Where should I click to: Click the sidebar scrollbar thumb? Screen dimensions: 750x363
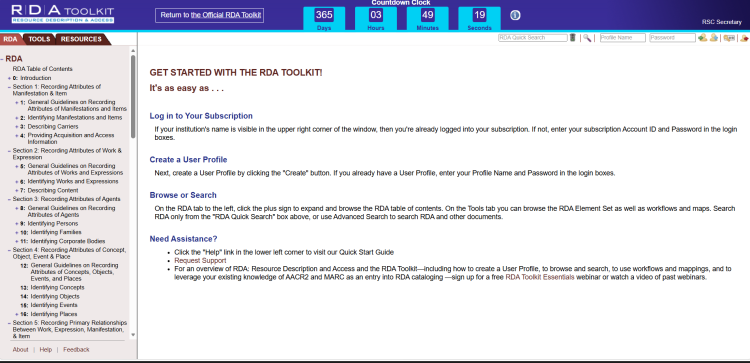[x=133, y=97]
